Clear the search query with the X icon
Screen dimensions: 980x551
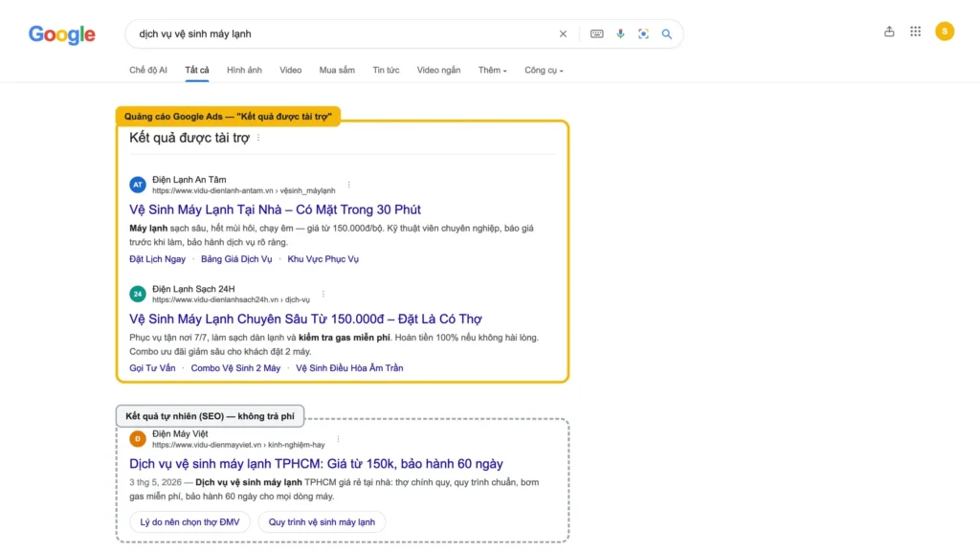pos(563,33)
